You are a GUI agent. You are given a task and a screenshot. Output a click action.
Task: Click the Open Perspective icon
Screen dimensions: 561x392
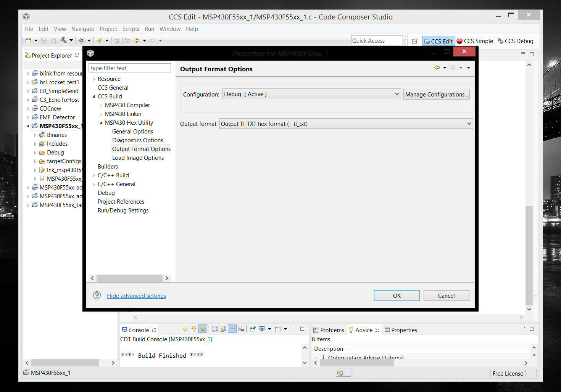[x=414, y=41]
